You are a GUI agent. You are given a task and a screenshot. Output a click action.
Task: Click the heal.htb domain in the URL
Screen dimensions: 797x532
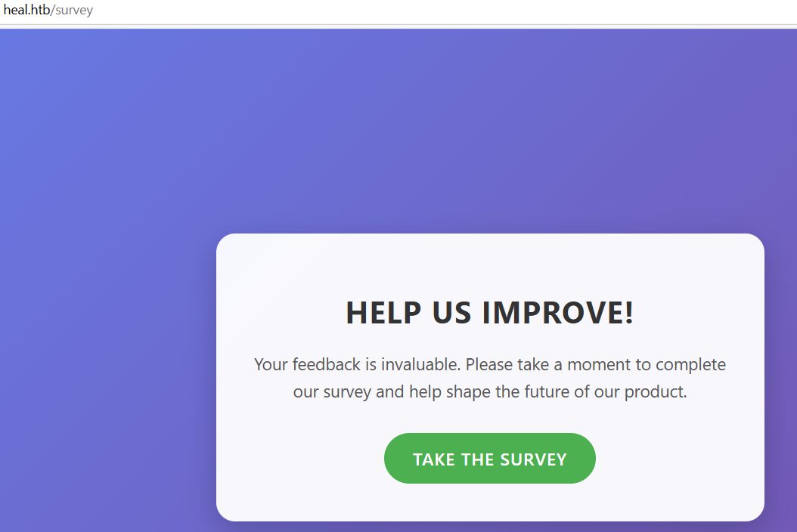(26, 11)
